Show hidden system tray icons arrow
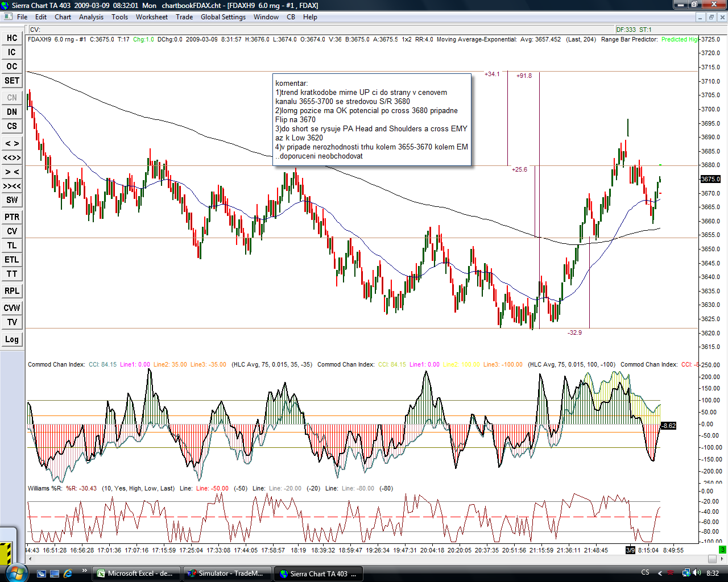 [x=660, y=573]
